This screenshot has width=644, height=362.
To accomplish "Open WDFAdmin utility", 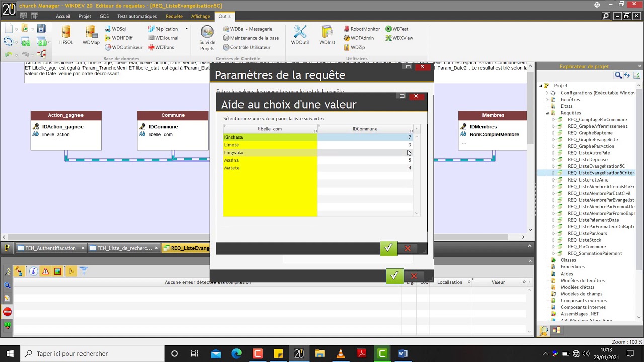I will [x=359, y=38].
